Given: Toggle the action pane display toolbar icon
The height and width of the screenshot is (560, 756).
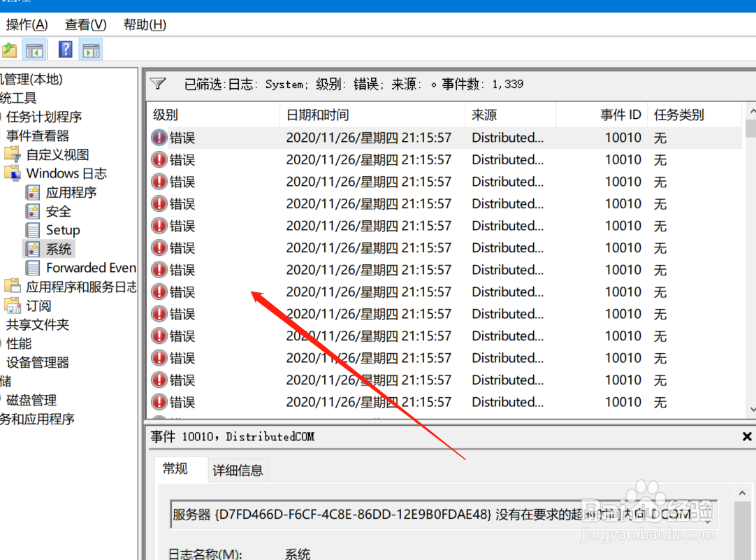Looking at the screenshot, I should click(x=90, y=49).
